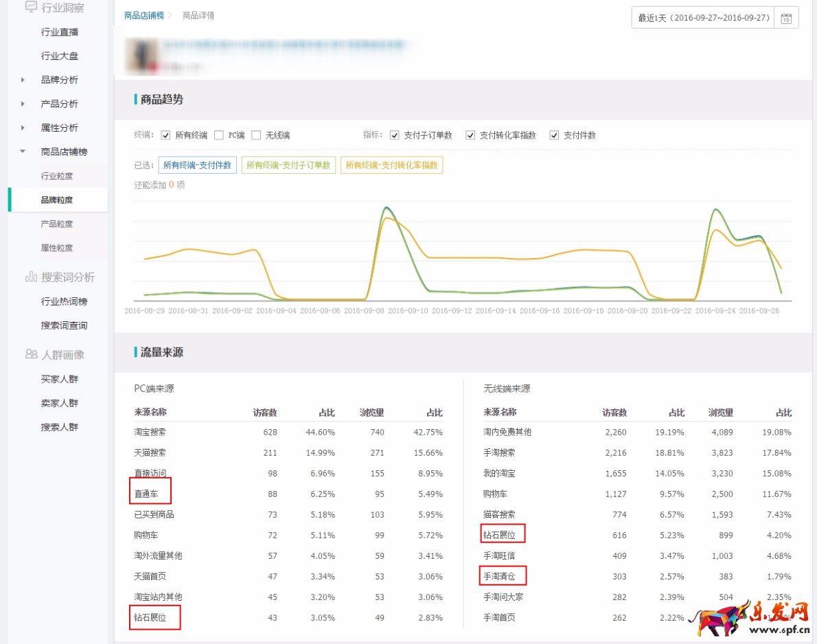
Task: Click 猫客搜索 wireless source
Action: click(499, 515)
